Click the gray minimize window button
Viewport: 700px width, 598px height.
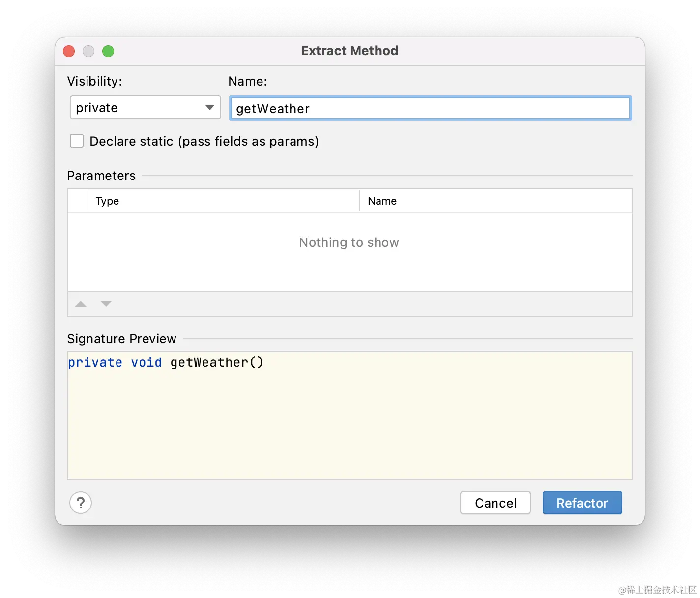coord(88,51)
